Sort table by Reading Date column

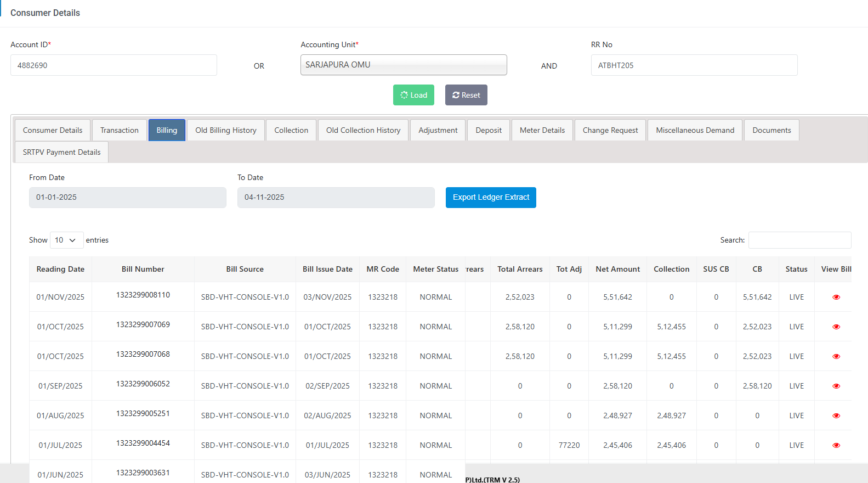pyautogui.click(x=60, y=269)
